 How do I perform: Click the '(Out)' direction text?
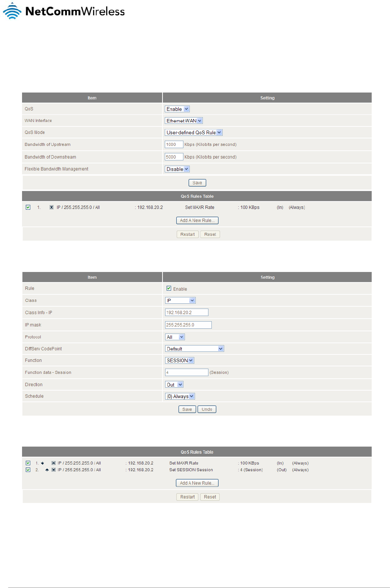pyautogui.click(x=282, y=470)
